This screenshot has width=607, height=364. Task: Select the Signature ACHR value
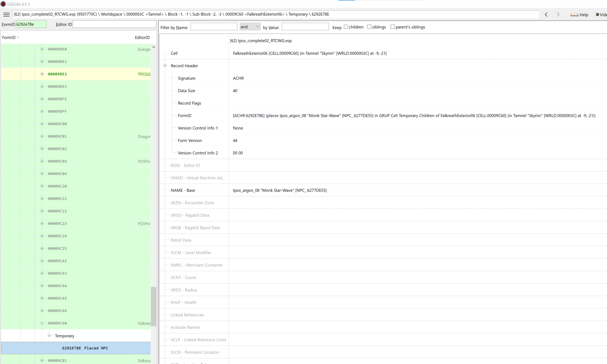pos(238,78)
